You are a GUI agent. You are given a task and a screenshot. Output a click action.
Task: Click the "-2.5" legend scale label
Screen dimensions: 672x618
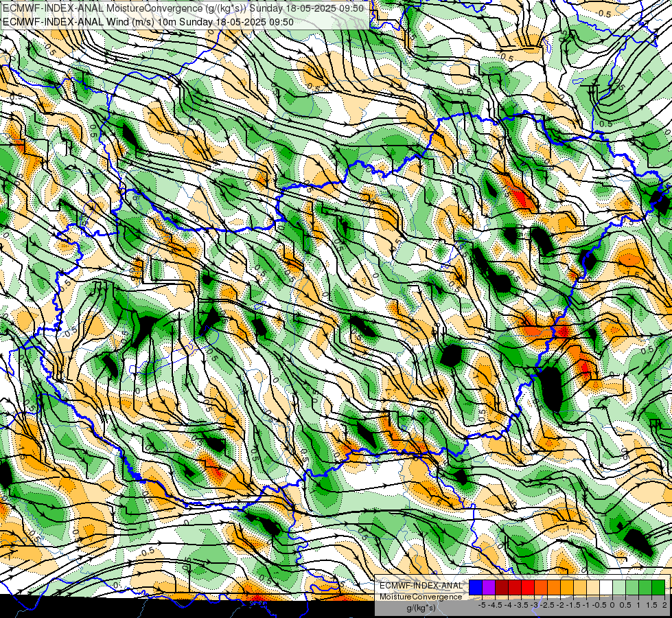[548, 605]
